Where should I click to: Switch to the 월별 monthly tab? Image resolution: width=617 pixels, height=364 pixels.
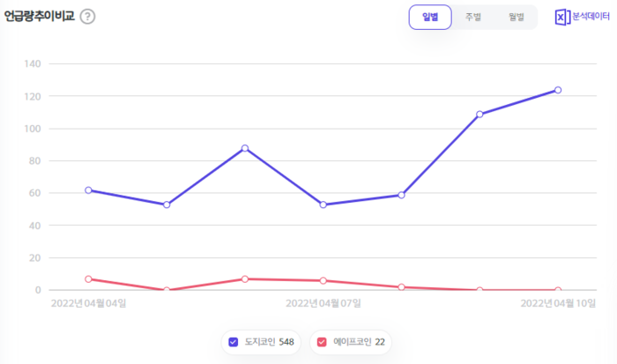pos(516,17)
